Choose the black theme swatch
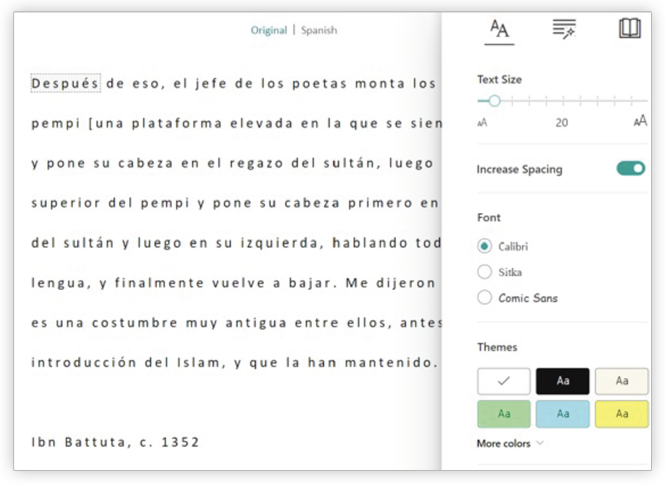The height and width of the screenshot is (488, 666). [562, 381]
